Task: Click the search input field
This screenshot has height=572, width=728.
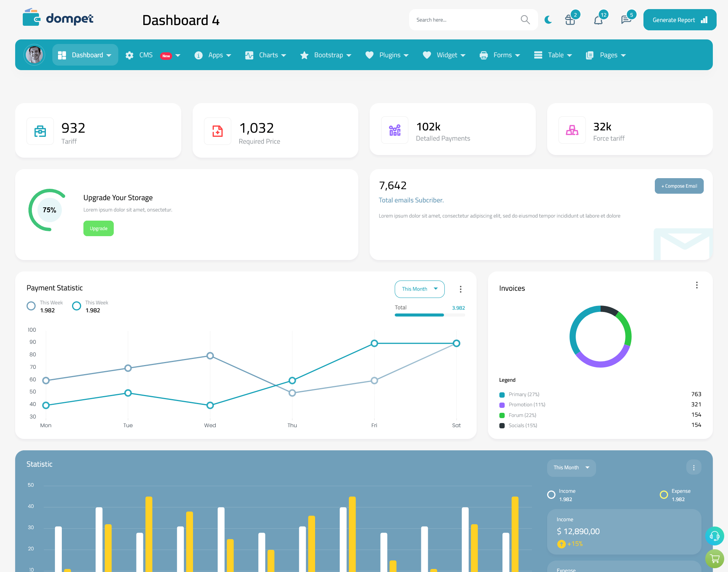Action: click(x=464, y=19)
